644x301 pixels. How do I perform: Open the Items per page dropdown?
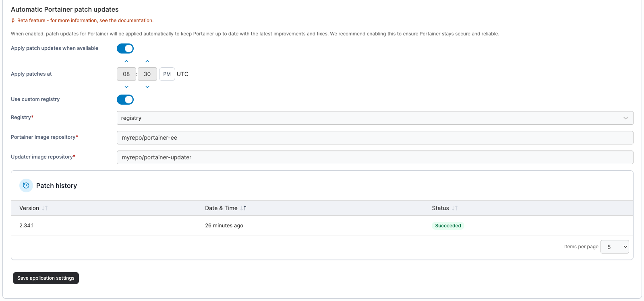[614, 247]
